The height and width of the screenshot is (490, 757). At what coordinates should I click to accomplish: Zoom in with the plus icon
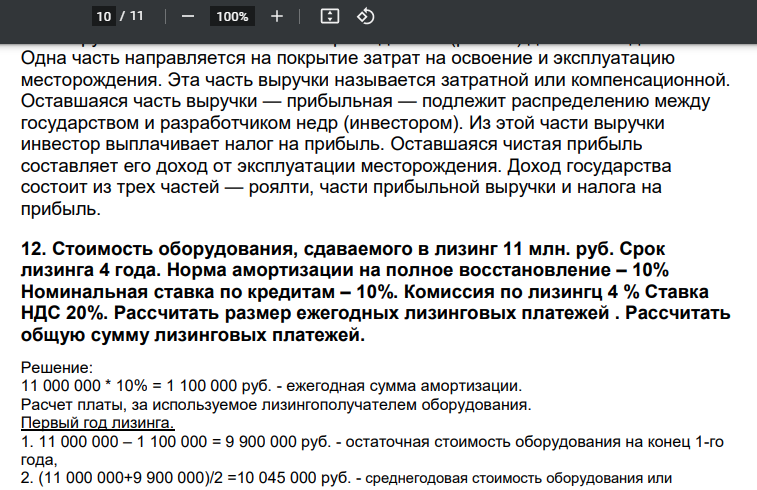point(277,16)
